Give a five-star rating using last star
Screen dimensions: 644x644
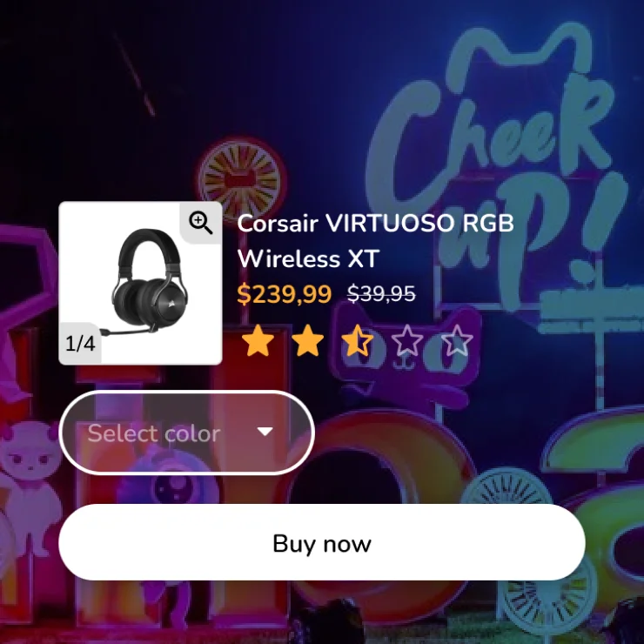click(x=457, y=340)
